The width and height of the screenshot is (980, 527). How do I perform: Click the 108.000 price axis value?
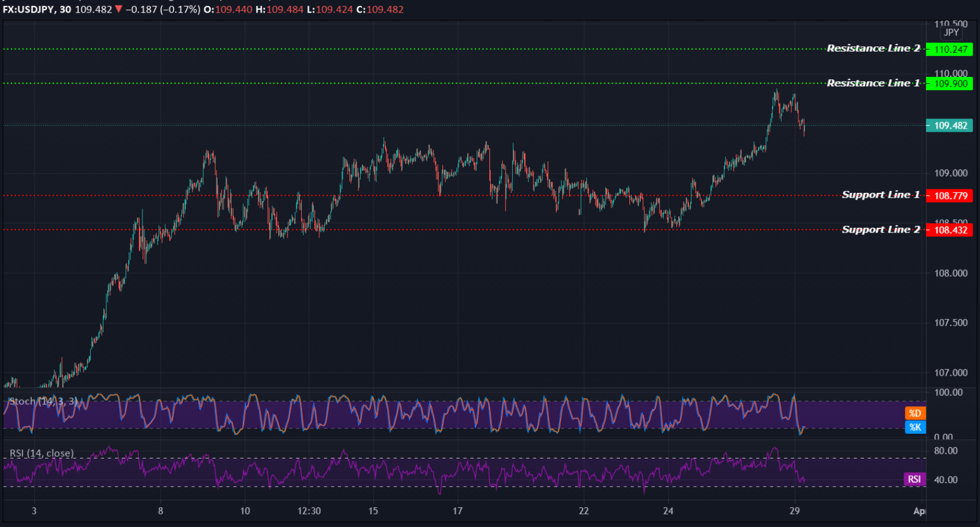[x=951, y=273]
